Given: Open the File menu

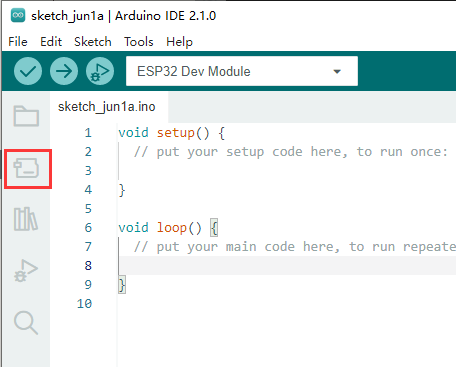Looking at the screenshot, I should 18,42.
